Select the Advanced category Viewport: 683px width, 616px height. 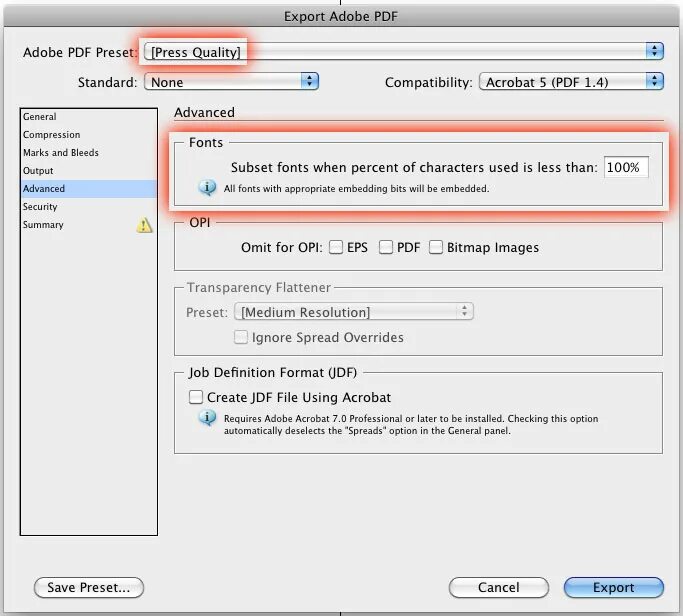pyautogui.click(x=89, y=189)
